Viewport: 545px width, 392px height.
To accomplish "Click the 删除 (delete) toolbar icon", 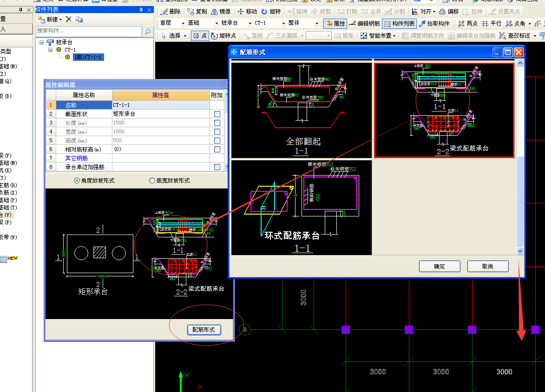I will pyautogui.click(x=171, y=12).
